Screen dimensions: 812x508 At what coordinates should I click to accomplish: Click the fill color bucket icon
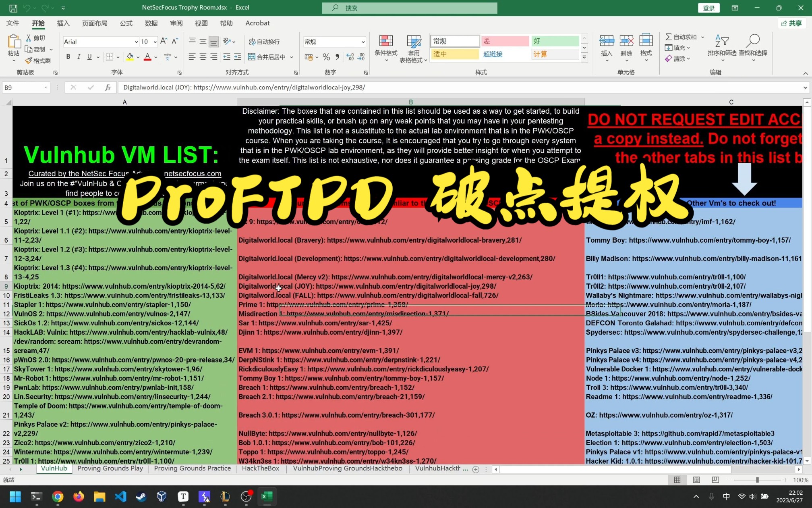click(x=130, y=57)
